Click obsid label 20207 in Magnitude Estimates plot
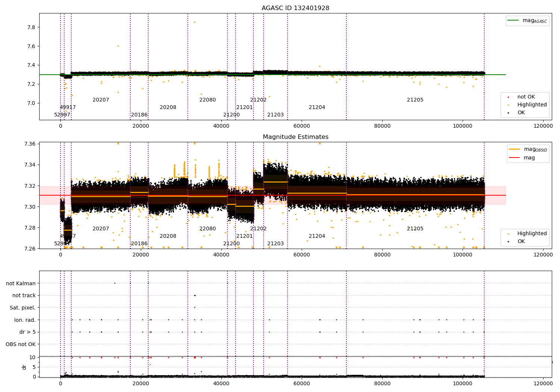 (x=101, y=229)
